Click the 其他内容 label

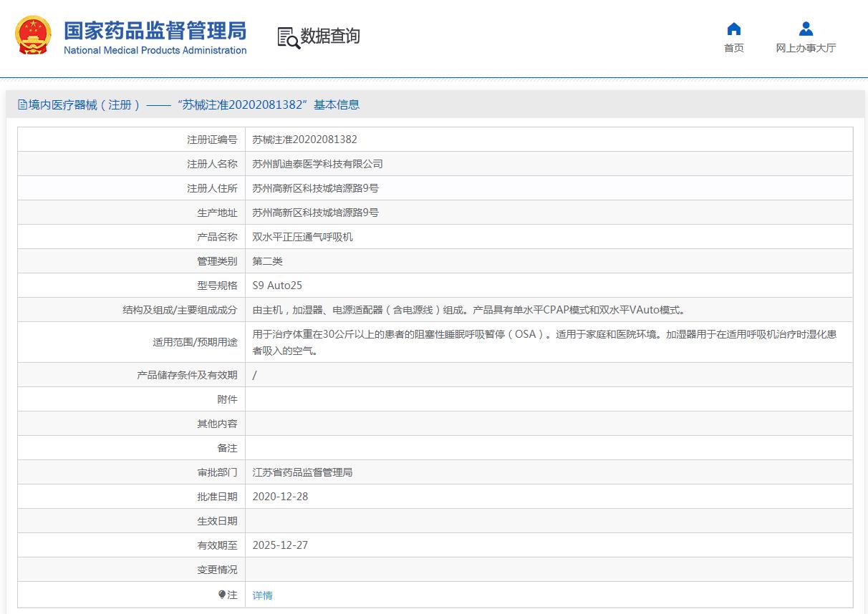217,424
